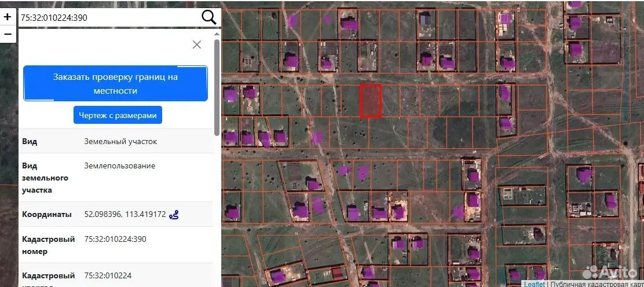The image size is (644, 287).
Task: Click the 'Вид' row label
Action: point(30,142)
